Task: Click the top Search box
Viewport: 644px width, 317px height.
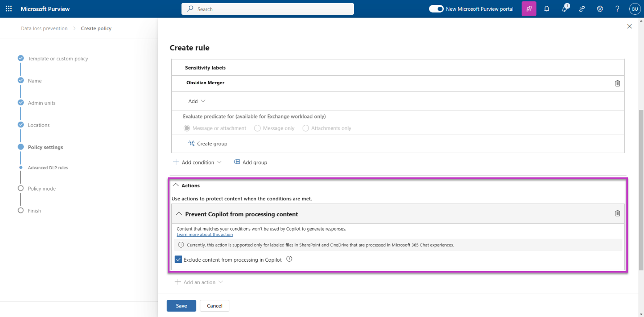Action: pos(268,9)
